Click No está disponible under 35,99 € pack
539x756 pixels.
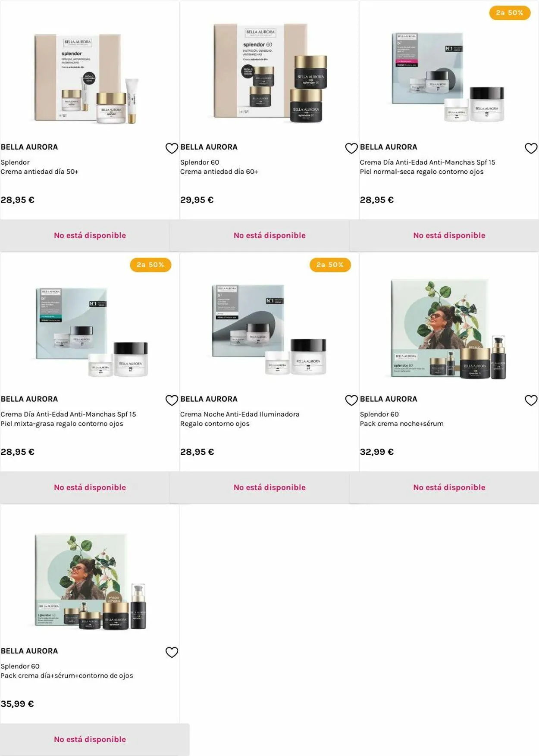tap(90, 740)
